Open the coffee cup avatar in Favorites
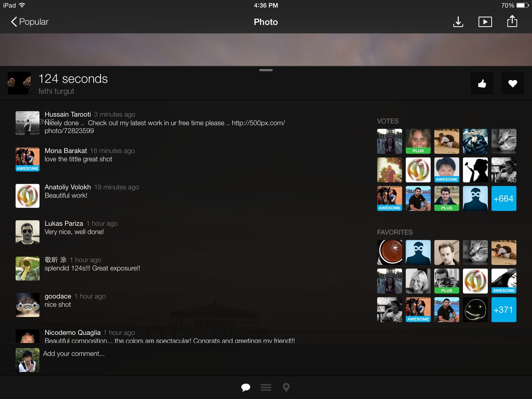532x399 pixels. (389, 252)
